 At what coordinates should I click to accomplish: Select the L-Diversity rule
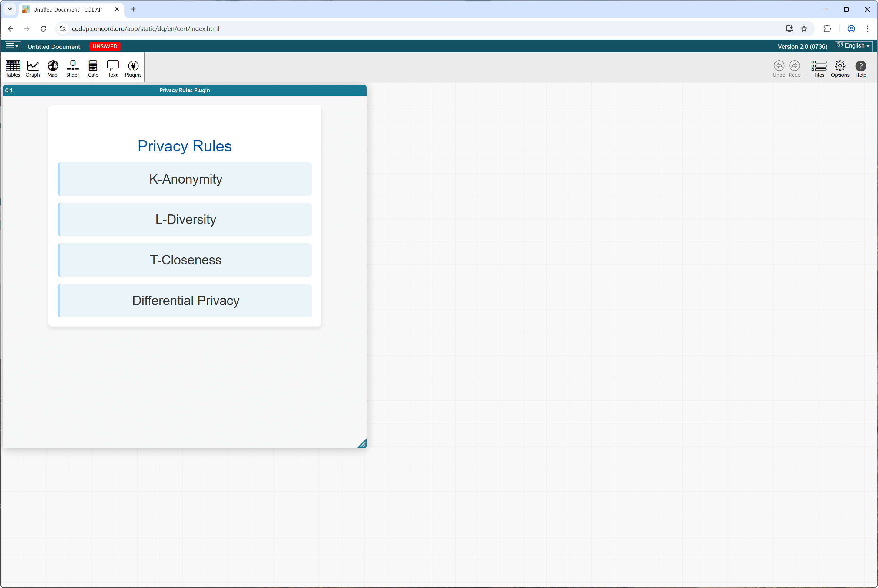(x=185, y=219)
